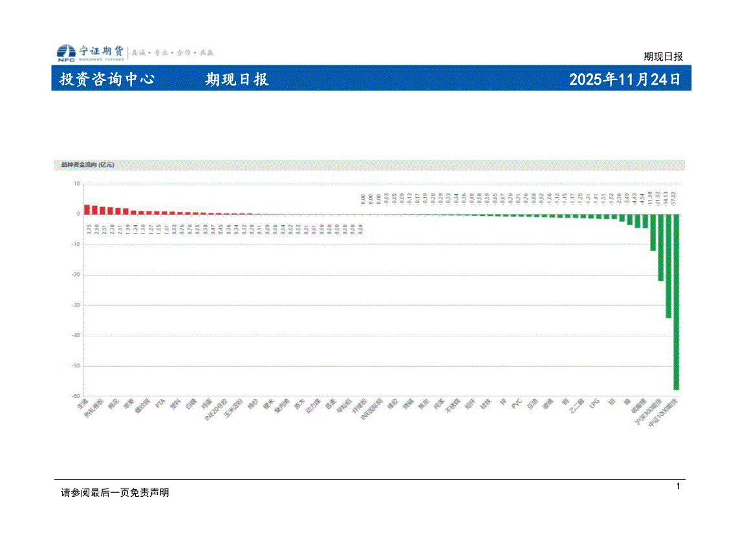
Task: Click the 品种资金流向 (亿元) chart title
Action: [87, 165]
